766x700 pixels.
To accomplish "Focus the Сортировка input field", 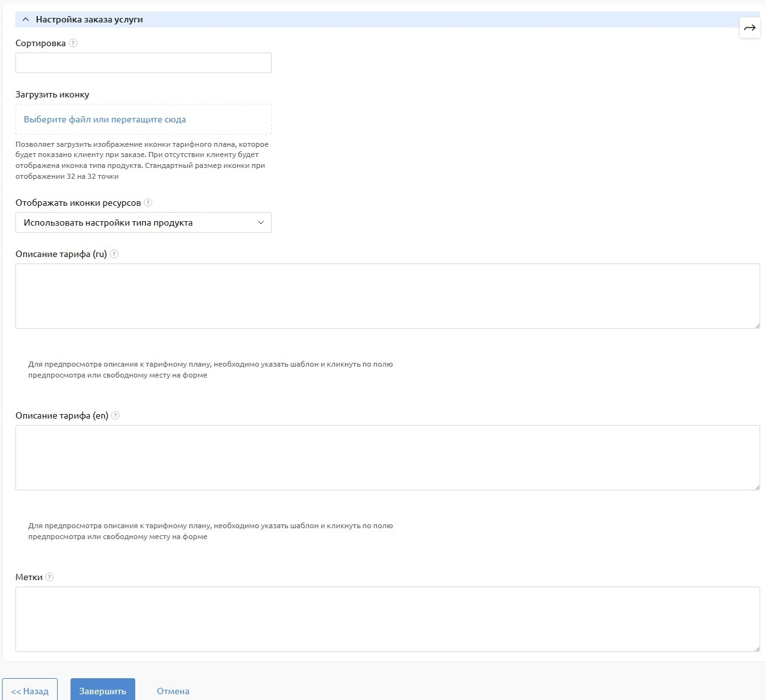I will click(143, 63).
